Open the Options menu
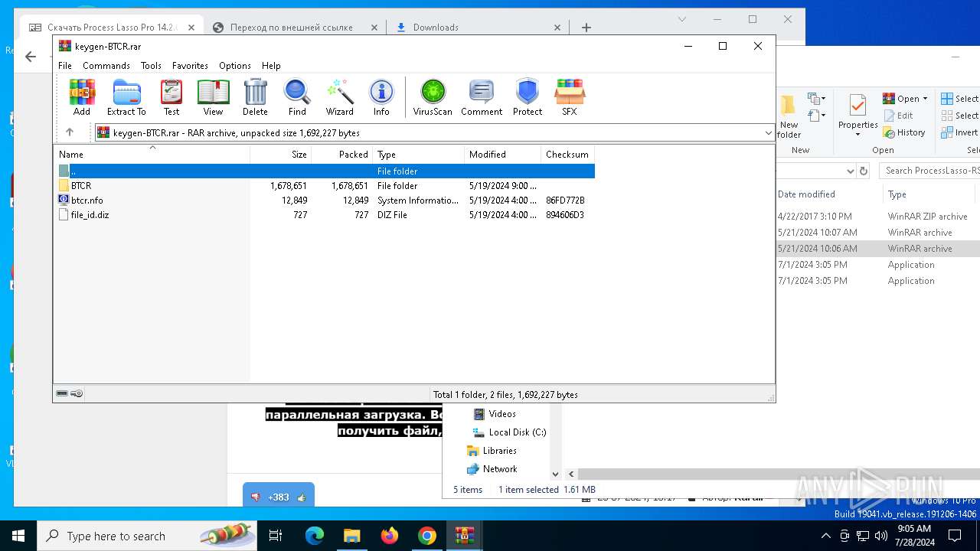This screenshot has width=980, height=551. click(235, 66)
